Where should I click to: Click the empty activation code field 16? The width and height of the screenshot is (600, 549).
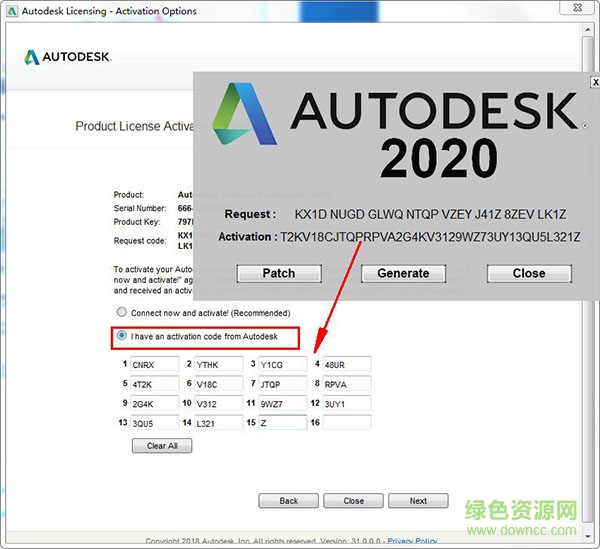(x=347, y=423)
